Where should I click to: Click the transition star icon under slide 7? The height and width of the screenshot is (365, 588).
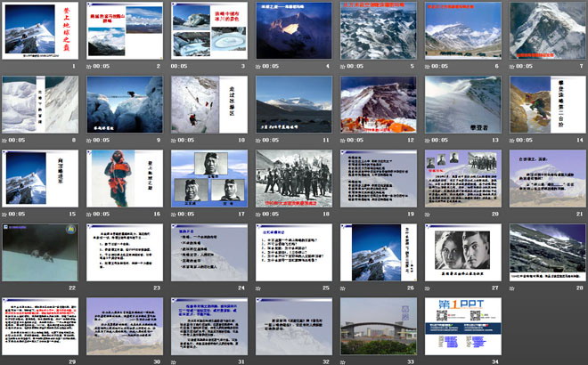(512, 67)
